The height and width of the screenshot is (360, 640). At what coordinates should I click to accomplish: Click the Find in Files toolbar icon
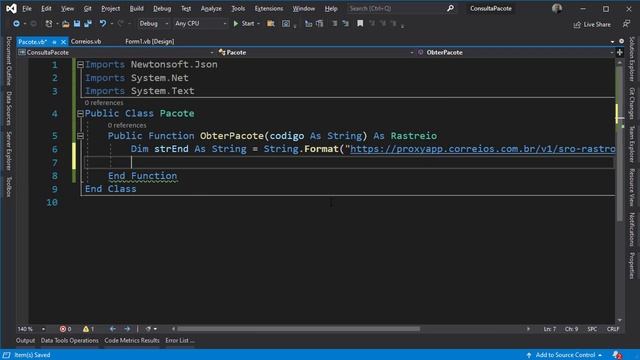[270, 24]
